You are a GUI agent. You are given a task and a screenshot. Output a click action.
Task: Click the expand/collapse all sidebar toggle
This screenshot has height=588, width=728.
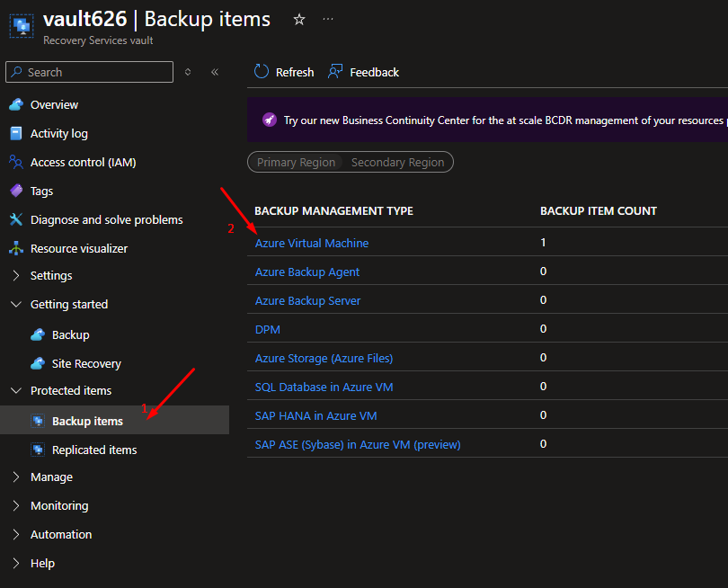[188, 72]
